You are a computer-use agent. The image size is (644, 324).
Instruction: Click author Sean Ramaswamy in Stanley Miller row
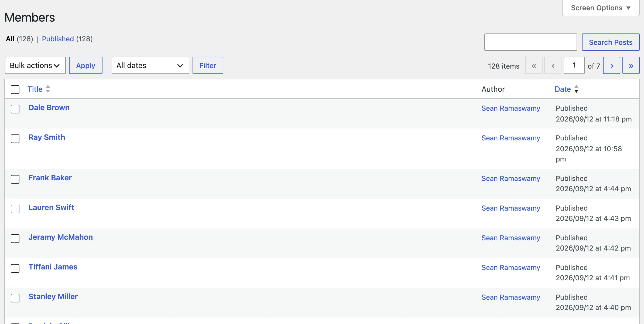click(x=511, y=297)
